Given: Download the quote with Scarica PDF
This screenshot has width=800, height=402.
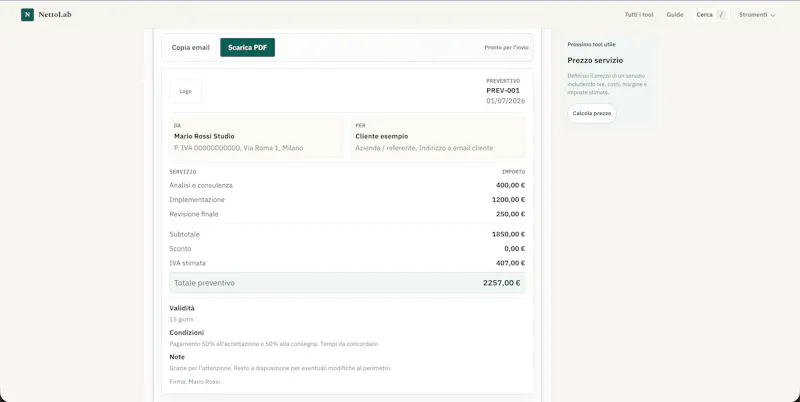Looking at the screenshot, I should click(x=247, y=47).
